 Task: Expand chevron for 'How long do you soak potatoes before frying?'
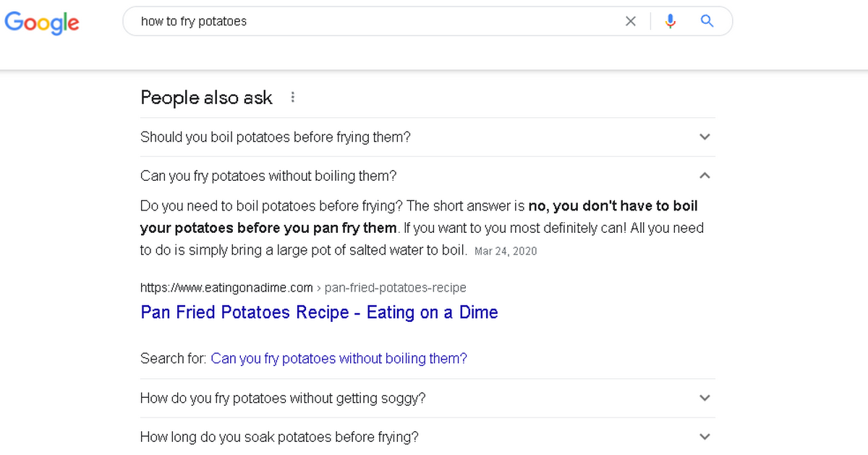[x=705, y=437]
